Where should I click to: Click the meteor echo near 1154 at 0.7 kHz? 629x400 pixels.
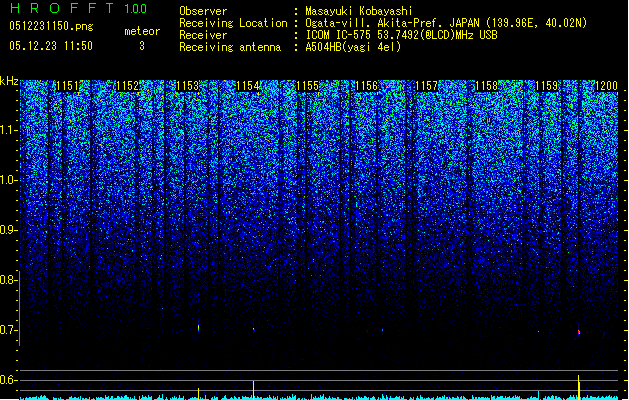pos(254,329)
